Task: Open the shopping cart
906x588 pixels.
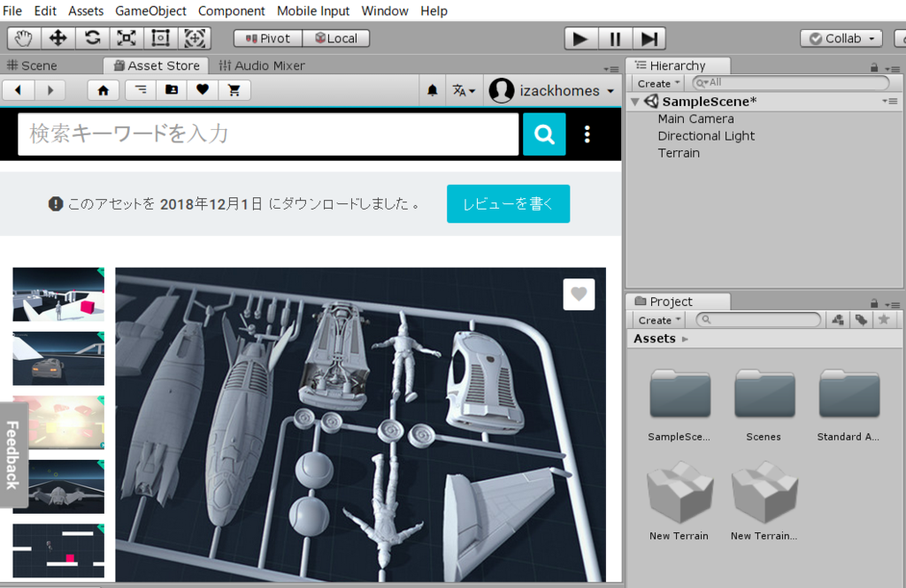Action: pos(234,90)
